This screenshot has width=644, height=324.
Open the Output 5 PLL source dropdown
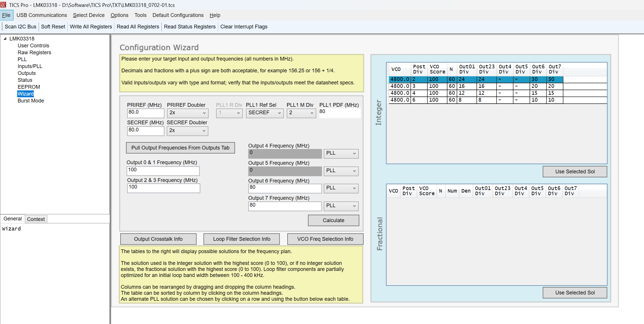341,171
